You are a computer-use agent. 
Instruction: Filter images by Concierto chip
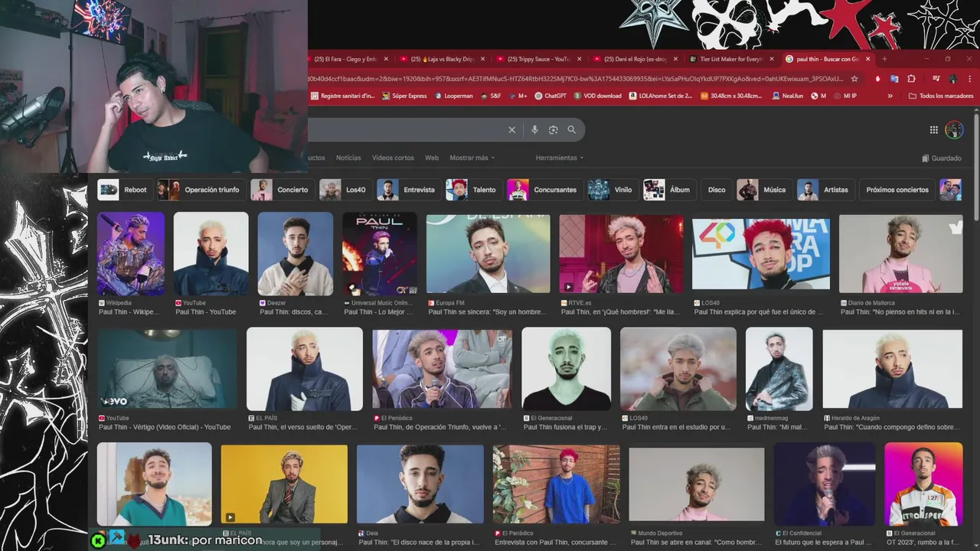pyautogui.click(x=281, y=190)
